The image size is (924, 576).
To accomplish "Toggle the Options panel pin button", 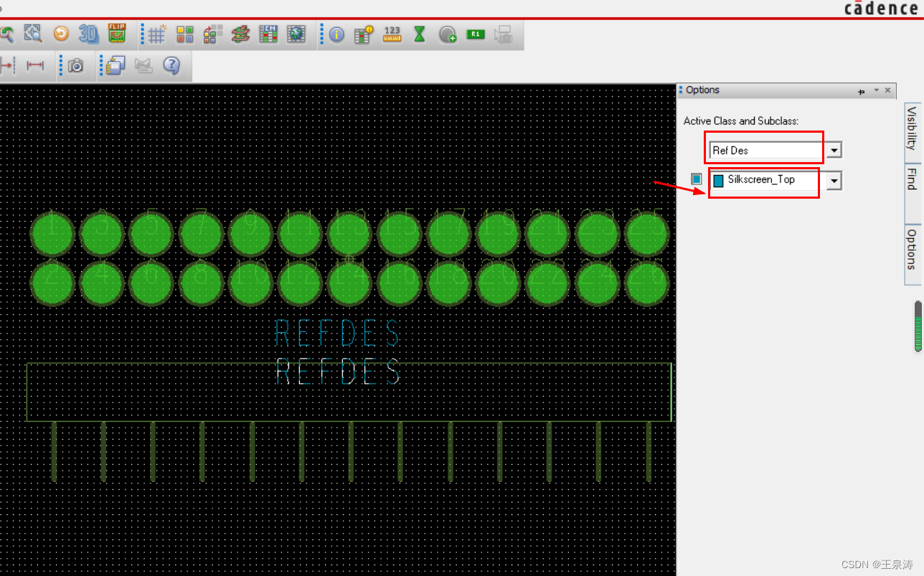I will (x=862, y=91).
